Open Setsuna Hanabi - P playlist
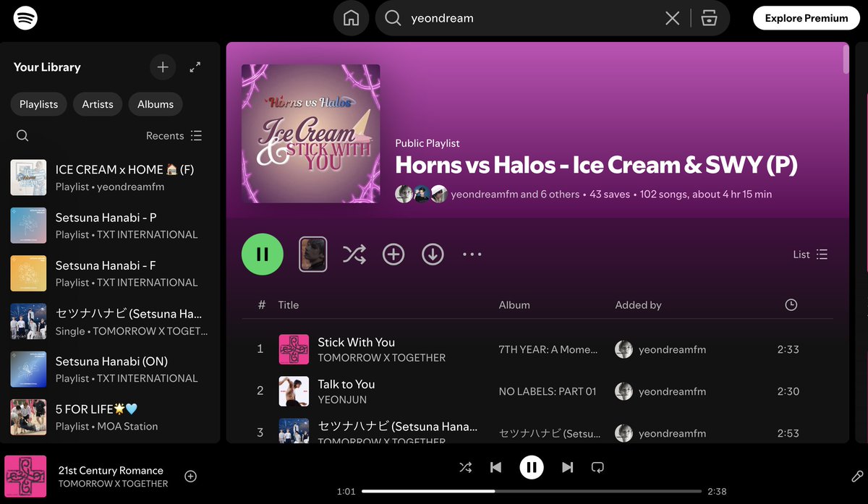Screen dimensions: 868x504 pyautogui.click(x=110, y=226)
